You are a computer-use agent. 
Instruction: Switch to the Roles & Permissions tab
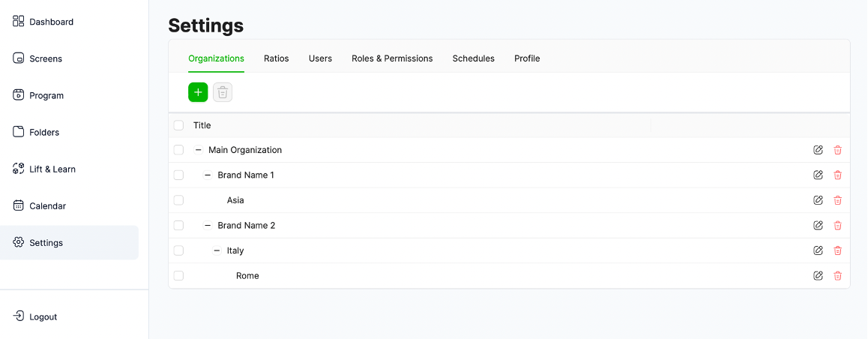click(392, 58)
